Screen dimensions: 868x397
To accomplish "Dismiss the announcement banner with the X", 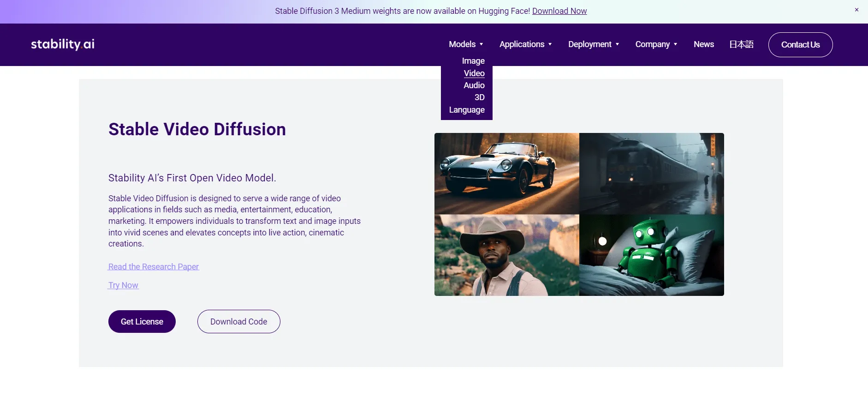I will click(856, 10).
